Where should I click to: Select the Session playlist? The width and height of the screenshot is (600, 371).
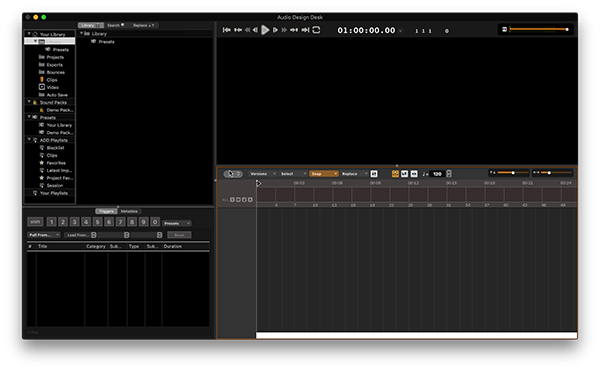click(x=55, y=186)
